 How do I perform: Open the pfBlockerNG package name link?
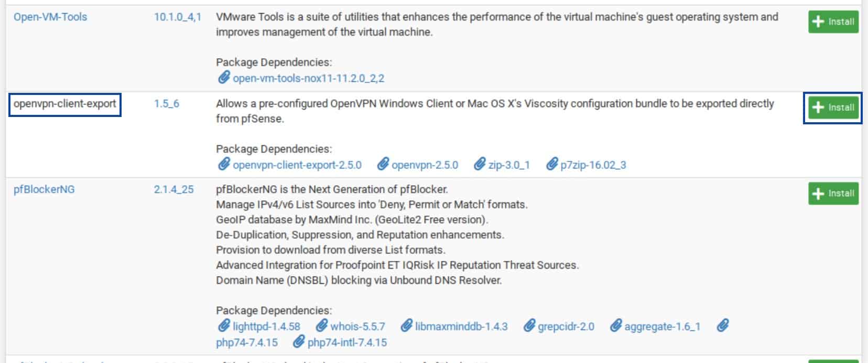44,189
